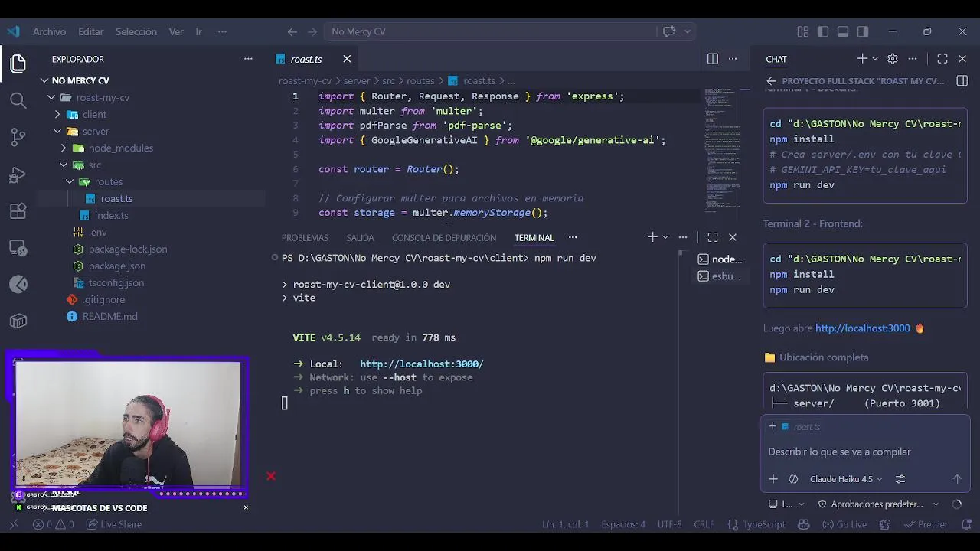Toggle the bottom panel visibility
The height and width of the screenshot is (551, 980).
click(x=843, y=31)
